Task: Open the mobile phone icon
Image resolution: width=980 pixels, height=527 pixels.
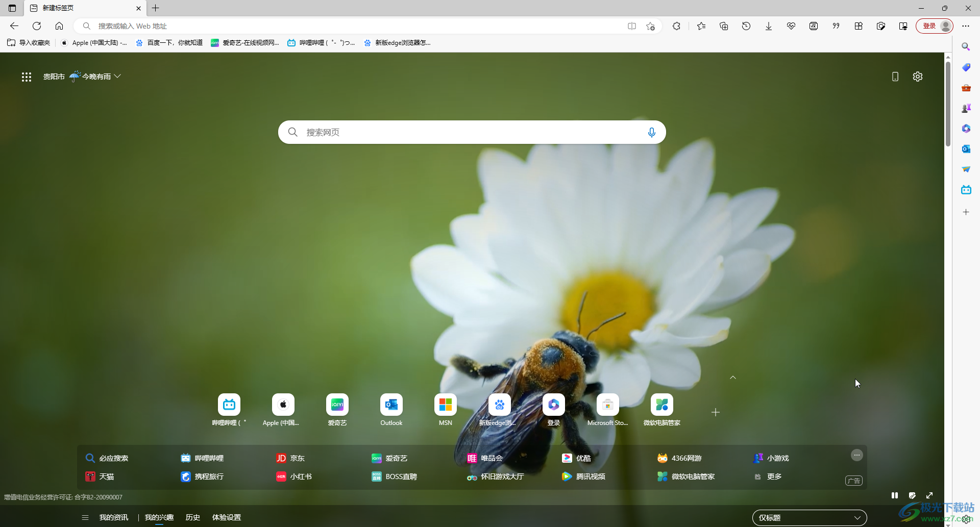Action: 895,77
